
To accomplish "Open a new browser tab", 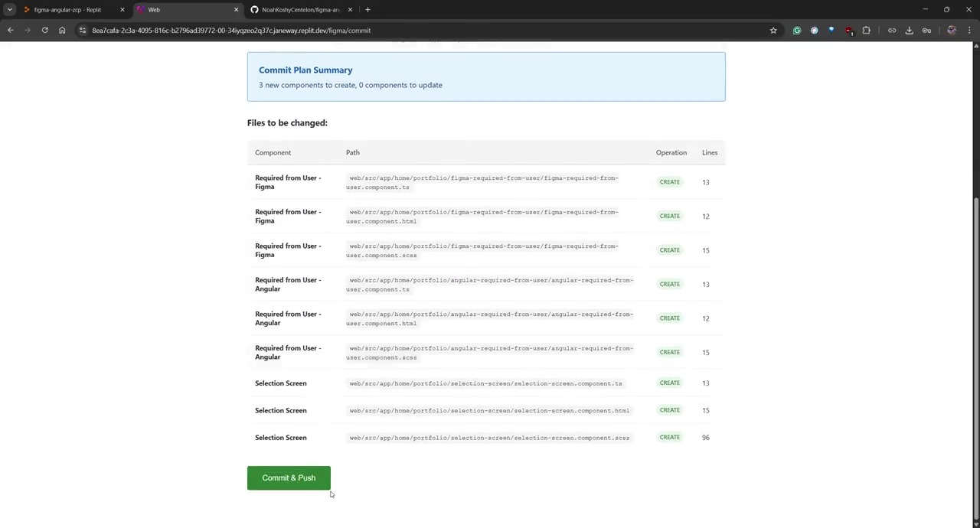I will [x=367, y=10].
